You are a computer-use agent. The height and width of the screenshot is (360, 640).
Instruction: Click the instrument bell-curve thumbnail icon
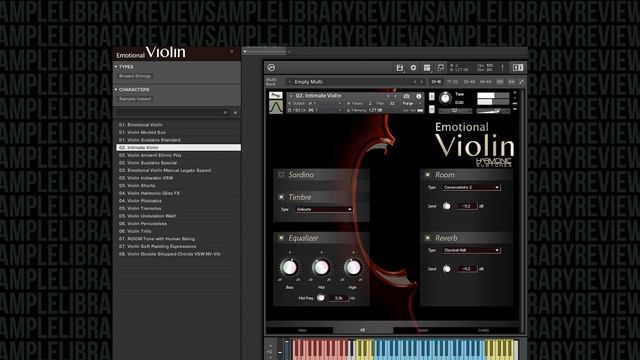point(276,107)
